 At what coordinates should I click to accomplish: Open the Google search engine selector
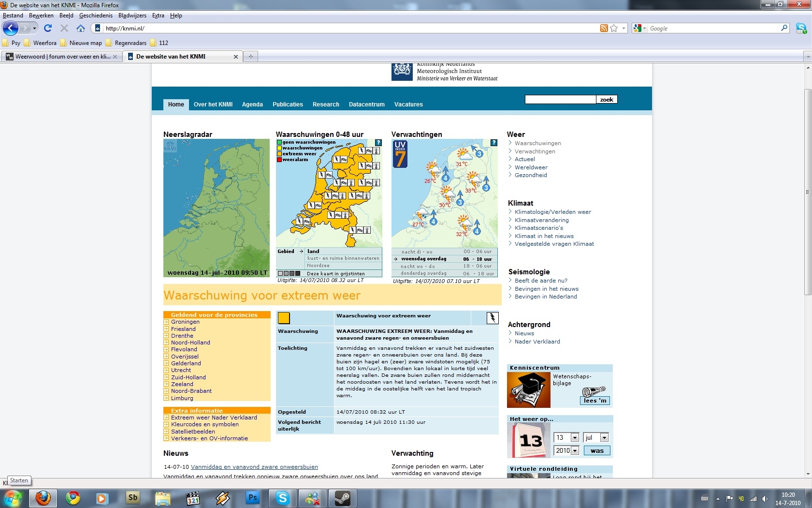coord(639,29)
